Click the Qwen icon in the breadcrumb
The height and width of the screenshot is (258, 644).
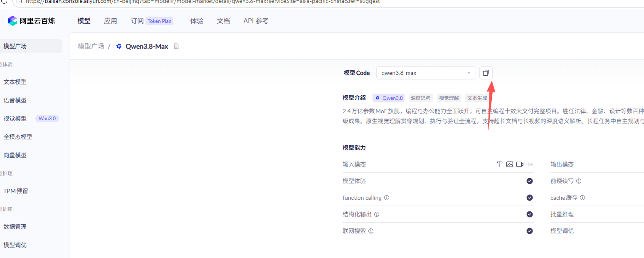point(119,46)
